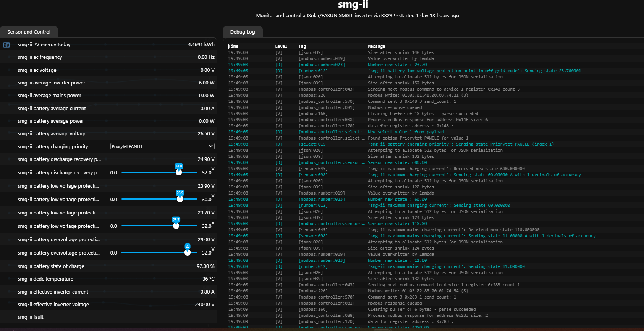Click the 0.80 A value
The width and height of the screenshot is (644, 331).
[207, 292]
